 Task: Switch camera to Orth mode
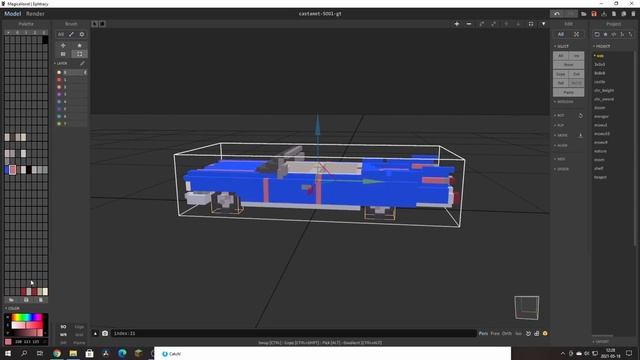click(x=507, y=333)
